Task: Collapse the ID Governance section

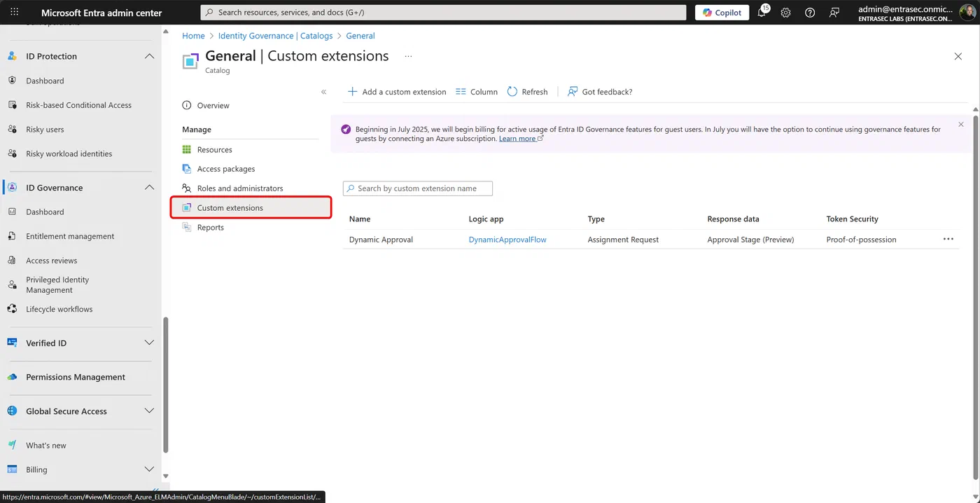Action: [x=149, y=188]
